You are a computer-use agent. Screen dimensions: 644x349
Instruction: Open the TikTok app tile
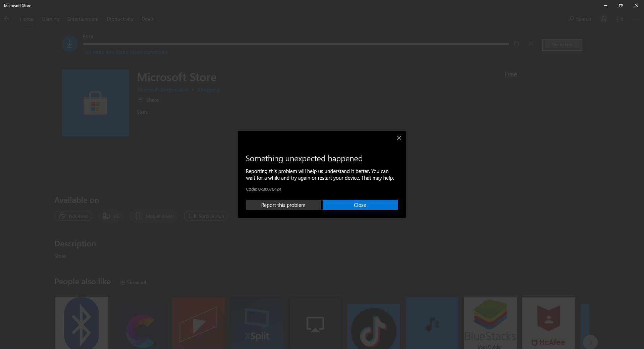click(x=374, y=326)
